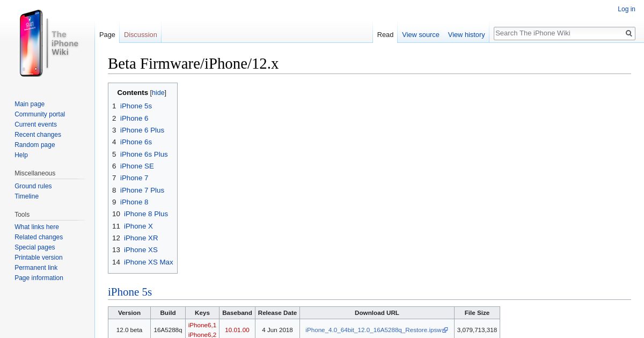Viewport: 644px width, 338px height.
Task: Go to Main page in sidebar
Action: point(30,104)
